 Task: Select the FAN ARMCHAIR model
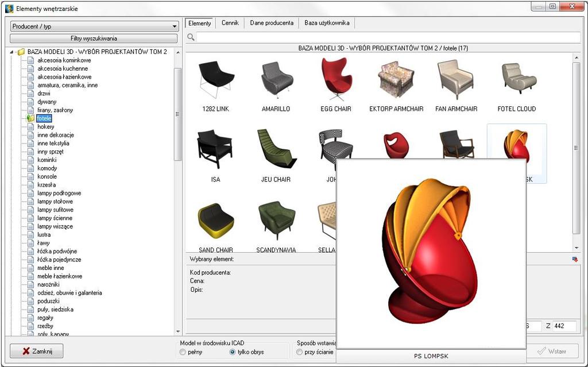[456, 80]
